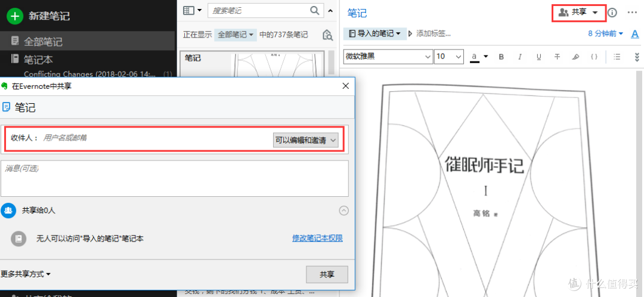Open the font size 10 dropdown
The width and height of the screenshot is (644, 297).
click(x=449, y=56)
